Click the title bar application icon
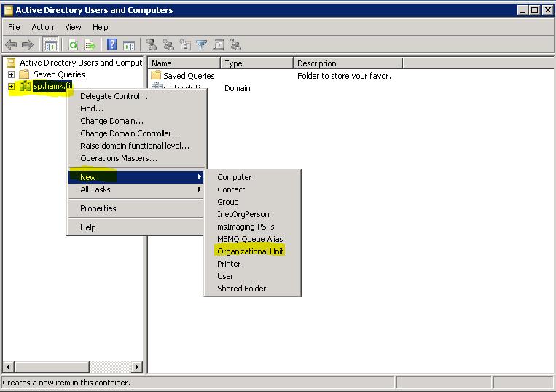Viewport: 556px width, 392px height. point(9,10)
